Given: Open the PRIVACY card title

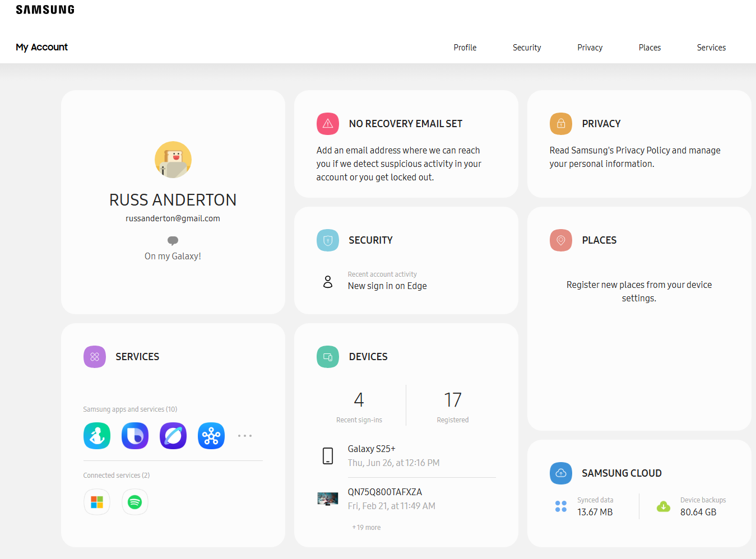Looking at the screenshot, I should pyautogui.click(x=601, y=124).
